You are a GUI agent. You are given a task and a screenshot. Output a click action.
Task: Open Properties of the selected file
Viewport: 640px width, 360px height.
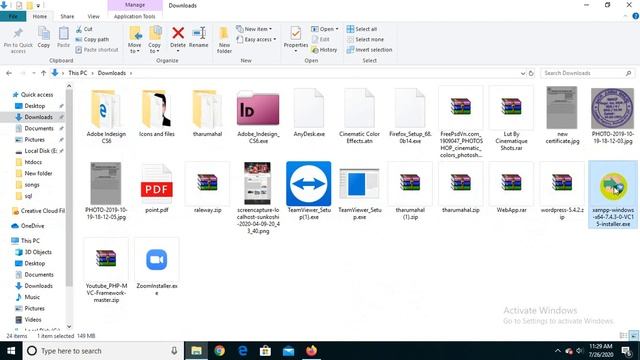[x=296, y=40]
